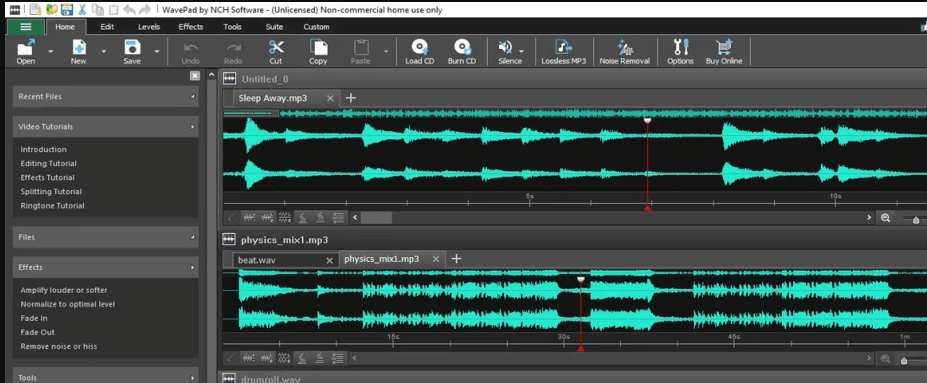Viewport: 927px width, 383px height.
Task: Click the Save disk icon in Home toolbar
Action: click(x=132, y=47)
